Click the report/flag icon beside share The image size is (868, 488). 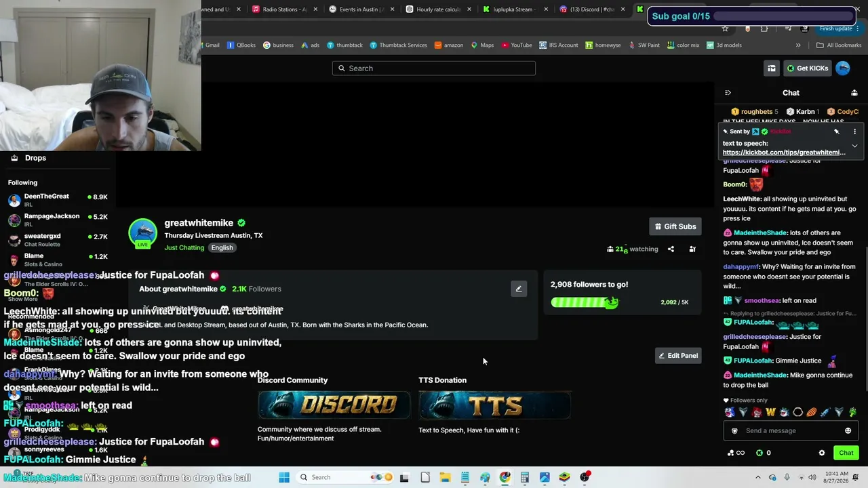coord(692,249)
